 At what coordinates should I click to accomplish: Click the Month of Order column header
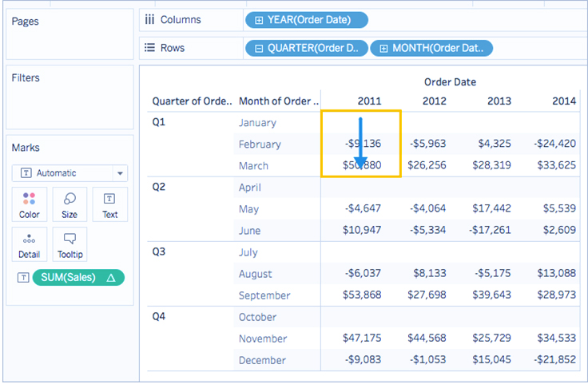[279, 101]
